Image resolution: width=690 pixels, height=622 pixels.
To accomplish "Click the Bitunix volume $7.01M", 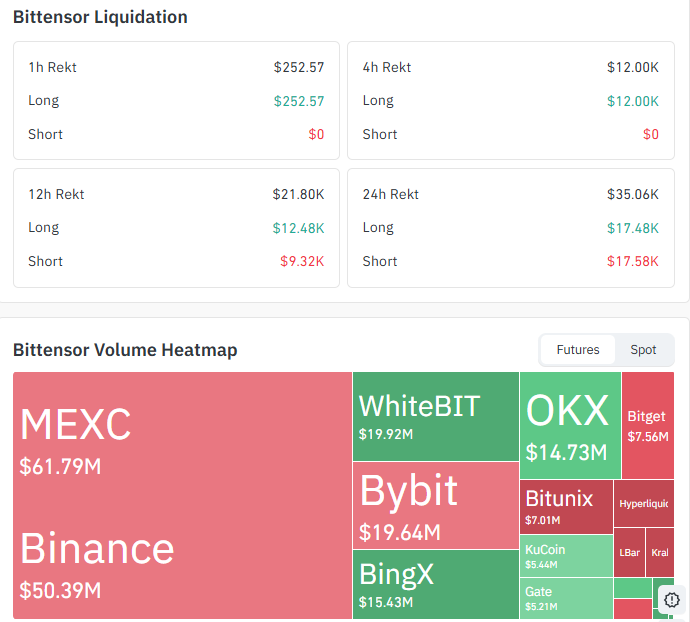I will coord(543,520).
